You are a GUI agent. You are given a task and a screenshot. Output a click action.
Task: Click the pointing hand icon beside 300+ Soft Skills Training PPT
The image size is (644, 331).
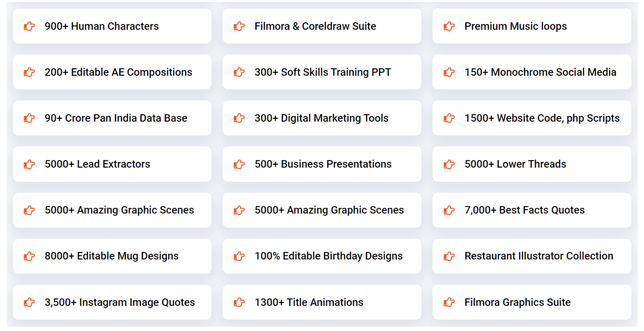(239, 72)
